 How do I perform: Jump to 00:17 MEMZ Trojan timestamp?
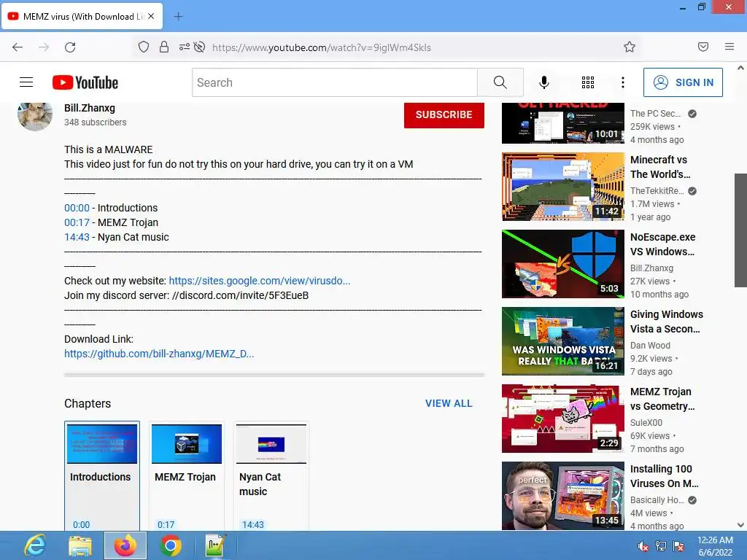click(x=77, y=222)
